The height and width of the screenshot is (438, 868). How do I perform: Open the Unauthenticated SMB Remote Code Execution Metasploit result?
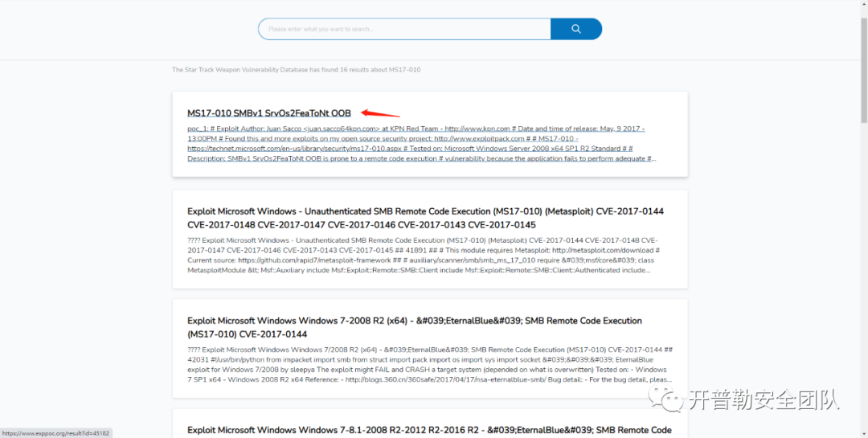(x=425, y=218)
